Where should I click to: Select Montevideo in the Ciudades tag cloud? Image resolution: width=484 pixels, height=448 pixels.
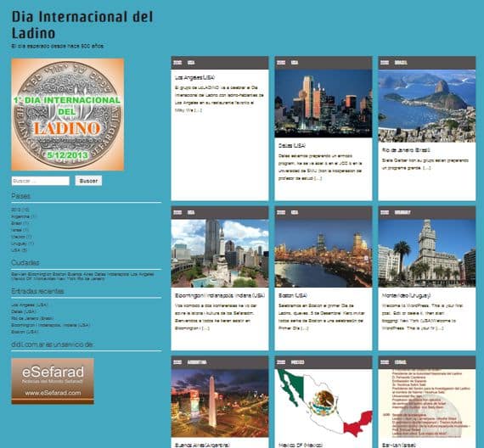point(45,278)
